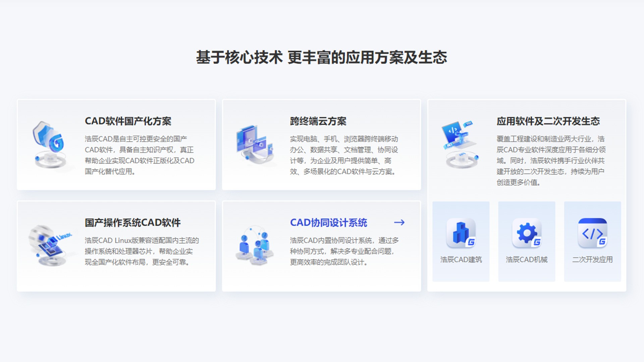
Task: Click the 二次开发应用 tile
Action: pyautogui.click(x=592, y=240)
